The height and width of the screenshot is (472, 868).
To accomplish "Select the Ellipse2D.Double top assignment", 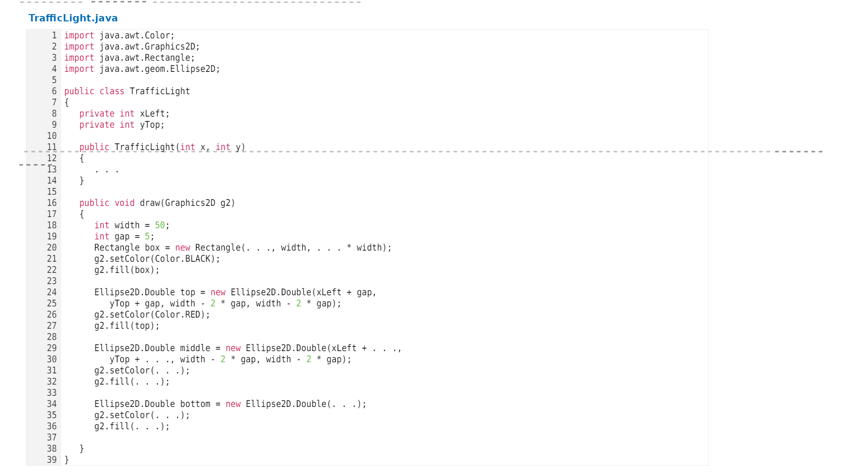I will [235, 292].
